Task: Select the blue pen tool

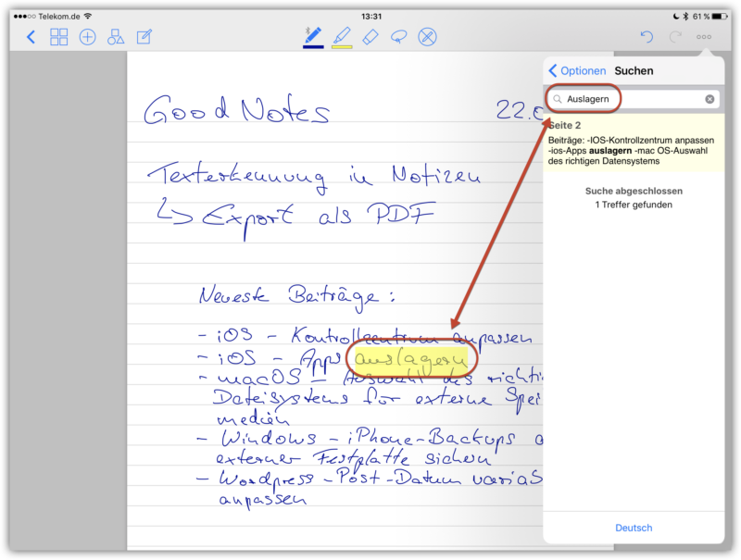Action: coord(313,35)
